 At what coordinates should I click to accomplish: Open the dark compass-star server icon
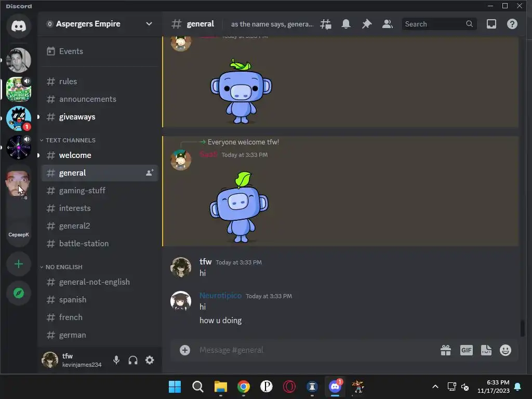19,147
